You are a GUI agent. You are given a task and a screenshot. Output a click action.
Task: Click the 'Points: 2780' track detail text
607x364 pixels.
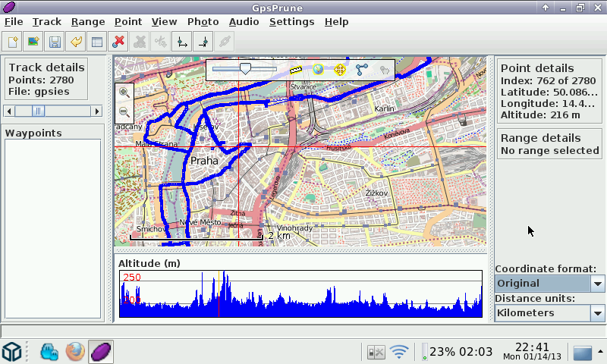(41, 80)
